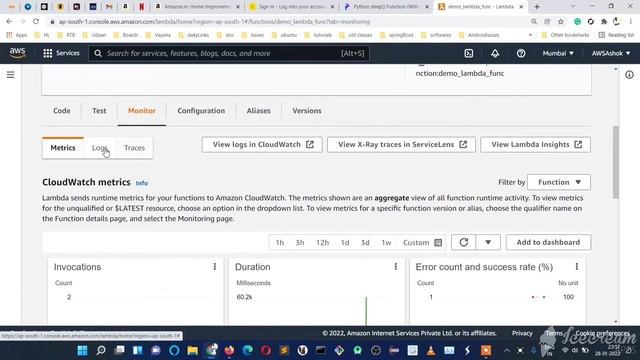Click View X-Ray traces in ServiceLens
Image resolution: width=640 pixels, height=360 pixels.
click(x=401, y=144)
